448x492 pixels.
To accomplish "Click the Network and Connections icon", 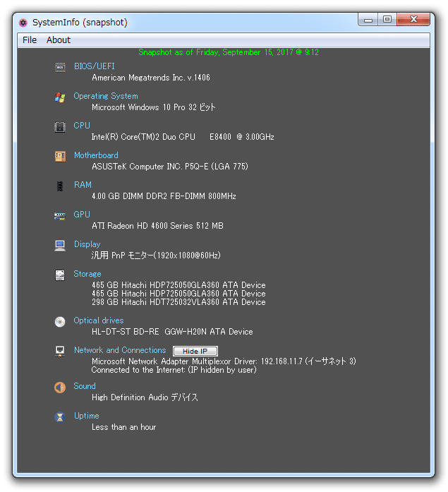I will coord(60,351).
